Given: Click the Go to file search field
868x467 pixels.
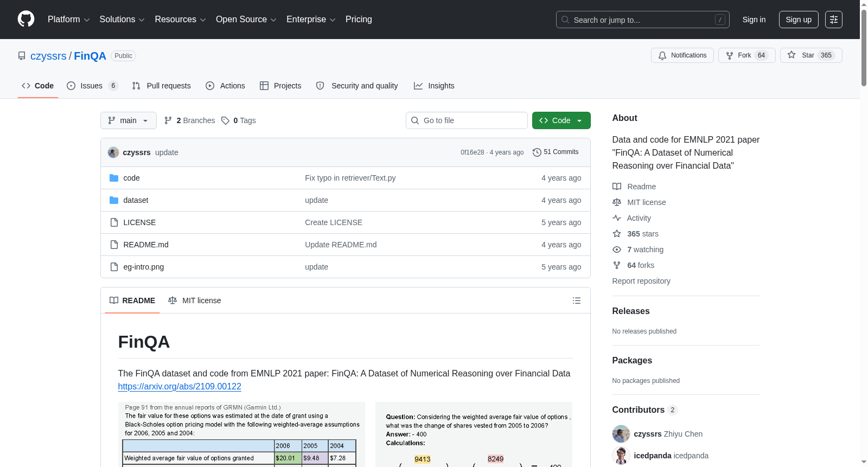Looking at the screenshot, I should [467, 120].
